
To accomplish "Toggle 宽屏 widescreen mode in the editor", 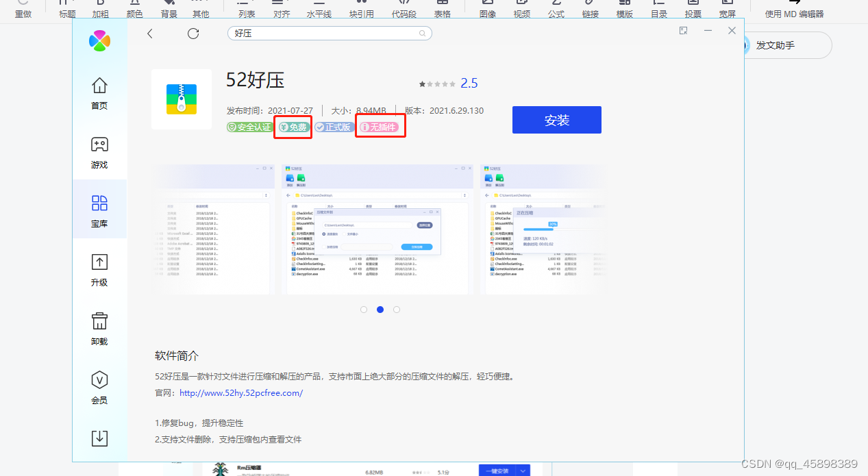I will (728, 10).
